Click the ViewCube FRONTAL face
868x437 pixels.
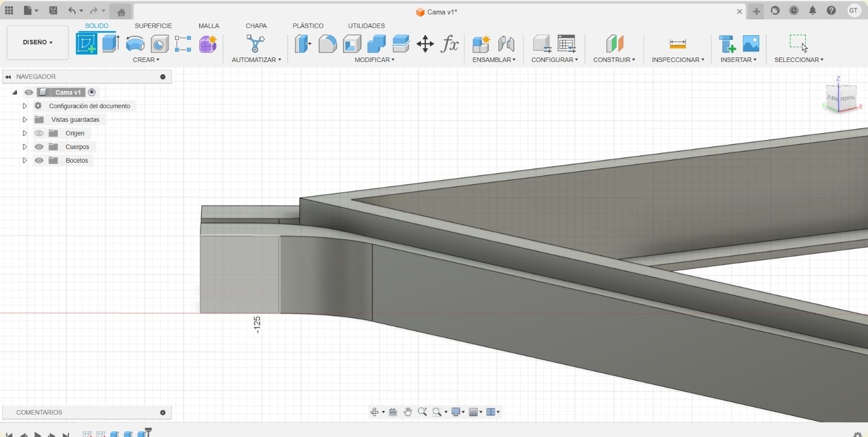point(847,98)
